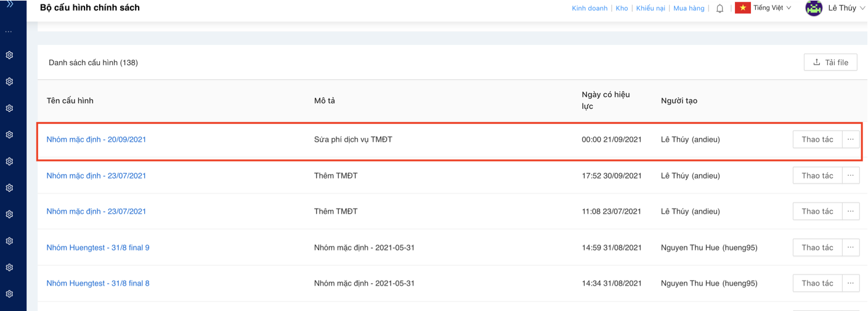This screenshot has height=311, width=868.
Task: Click the Lê Thúy user avatar
Action: click(814, 8)
